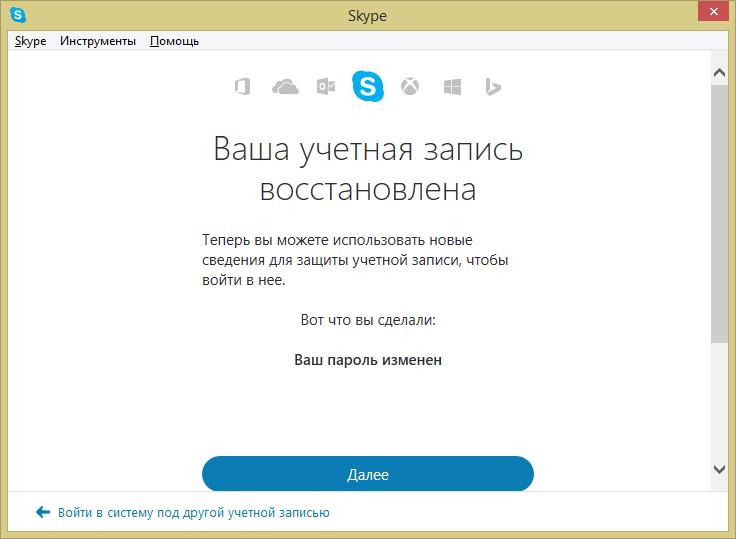Click the Xbox icon

tap(410, 87)
